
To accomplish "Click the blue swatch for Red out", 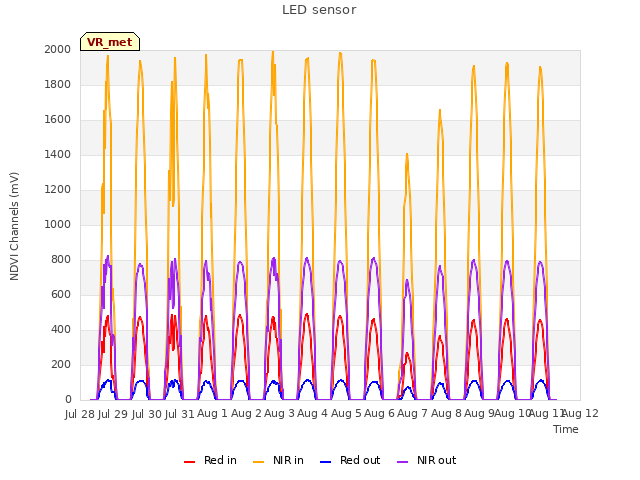I will [x=325, y=462].
